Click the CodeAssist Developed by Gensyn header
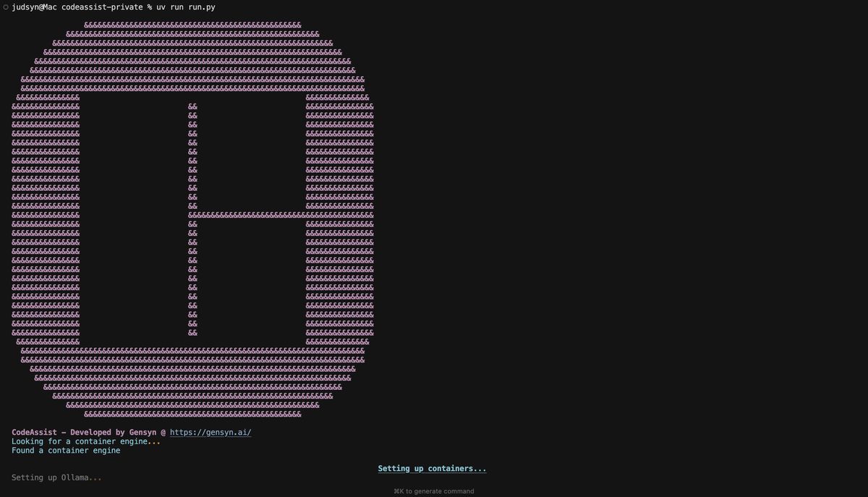This screenshot has height=497, width=868. [x=87, y=432]
